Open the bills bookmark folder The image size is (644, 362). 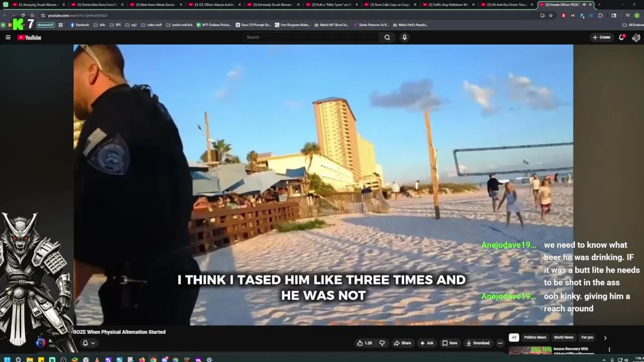click(100, 25)
